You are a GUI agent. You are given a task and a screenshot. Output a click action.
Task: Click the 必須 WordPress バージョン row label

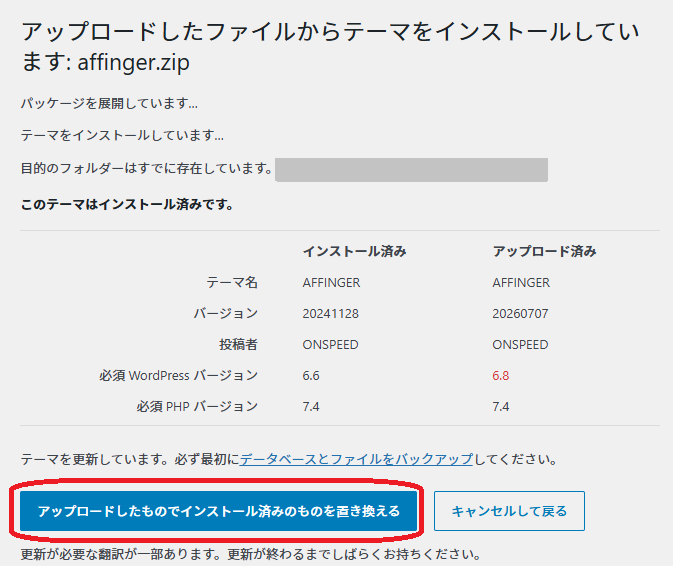tap(179, 375)
